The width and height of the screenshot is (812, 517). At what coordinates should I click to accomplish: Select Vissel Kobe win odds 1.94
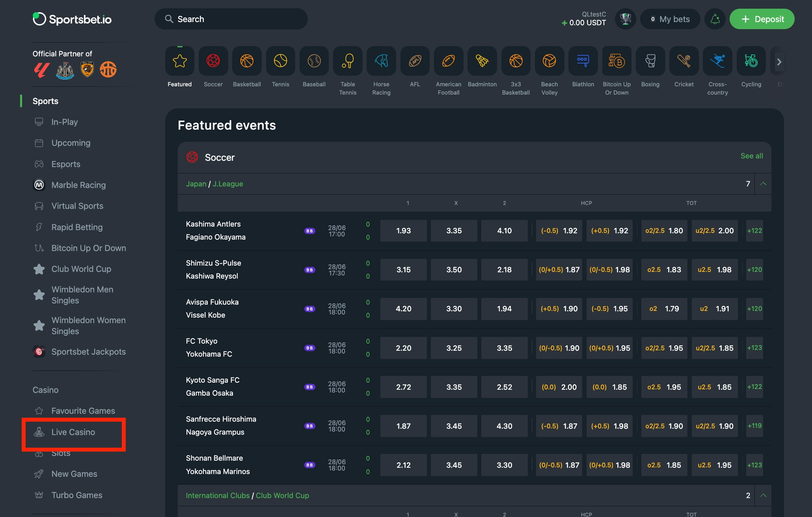coord(504,309)
